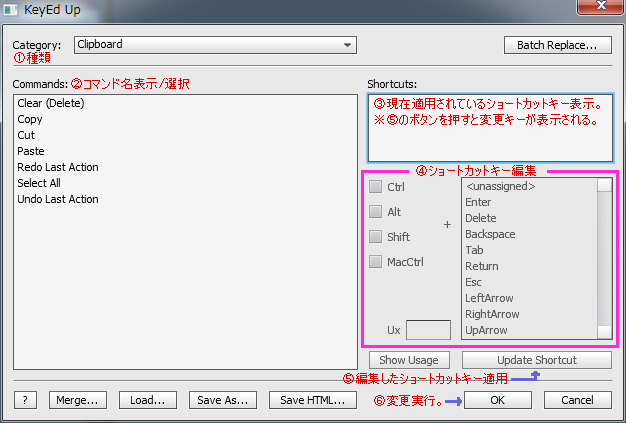Enable the Ctrl modifier checkbox
Image resolution: width=626 pixels, height=423 pixels.
coord(375,186)
